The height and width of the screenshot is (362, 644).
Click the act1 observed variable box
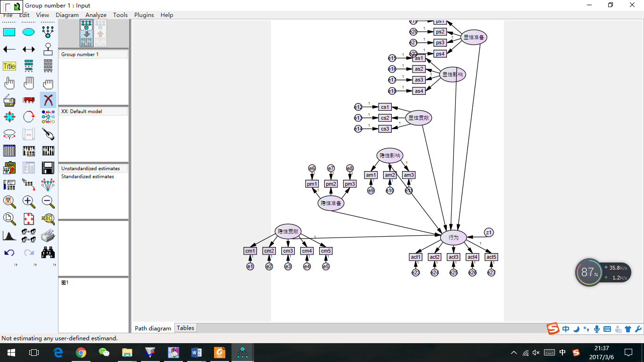[416, 257]
